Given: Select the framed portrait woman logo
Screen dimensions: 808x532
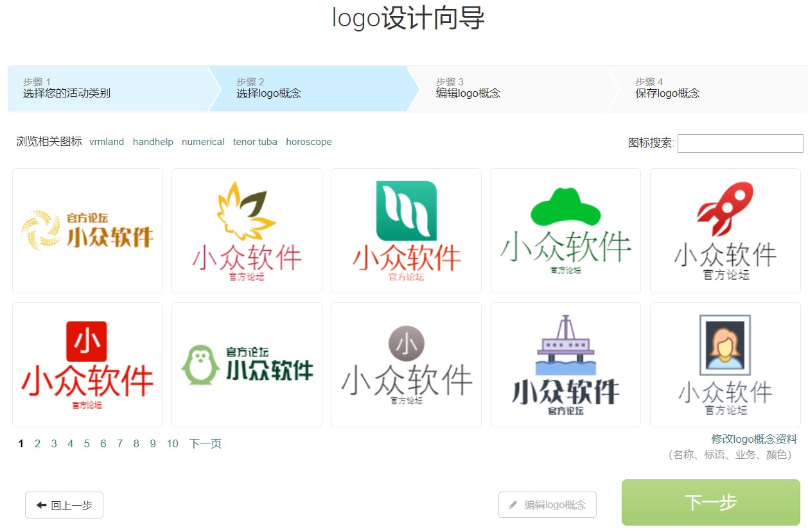Looking at the screenshot, I should tap(725, 365).
